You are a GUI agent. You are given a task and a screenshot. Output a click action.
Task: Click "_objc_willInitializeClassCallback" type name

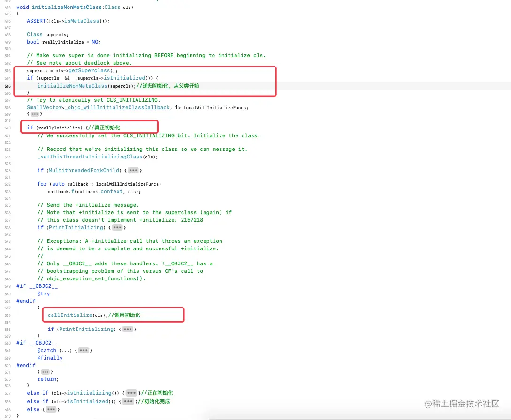pyautogui.click(x=117, y=107)
